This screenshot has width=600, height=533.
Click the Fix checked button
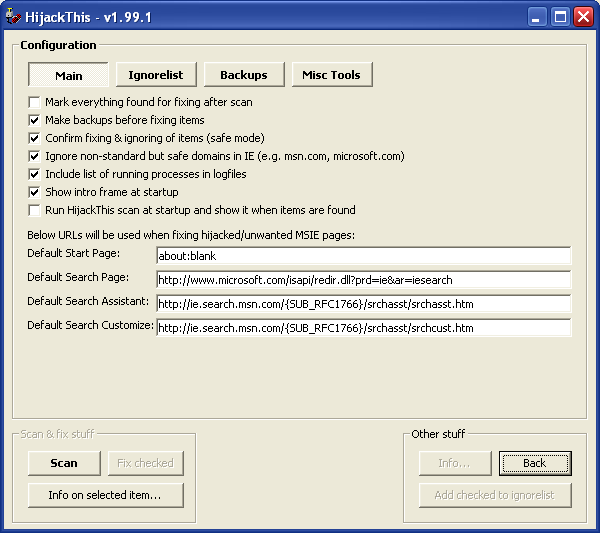click(x=145, y=463)
